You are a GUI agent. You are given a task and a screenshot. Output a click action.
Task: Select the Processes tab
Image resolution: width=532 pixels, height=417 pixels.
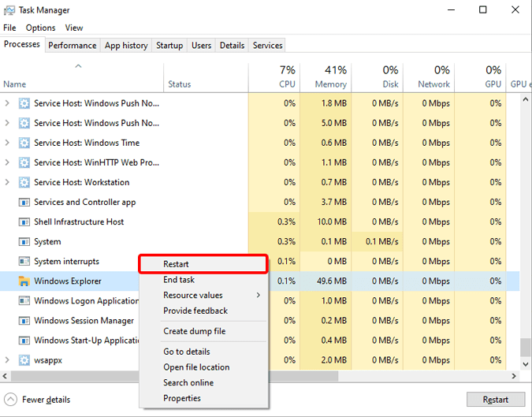click(x=22, y=44)
